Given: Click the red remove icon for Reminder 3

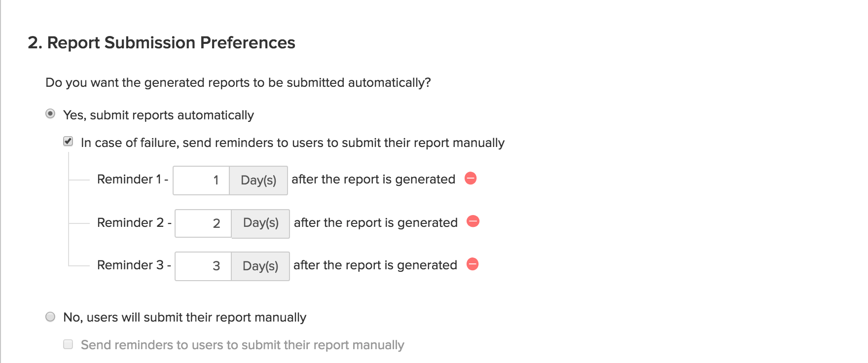Looking at the screenshot, I should point(472,264).
